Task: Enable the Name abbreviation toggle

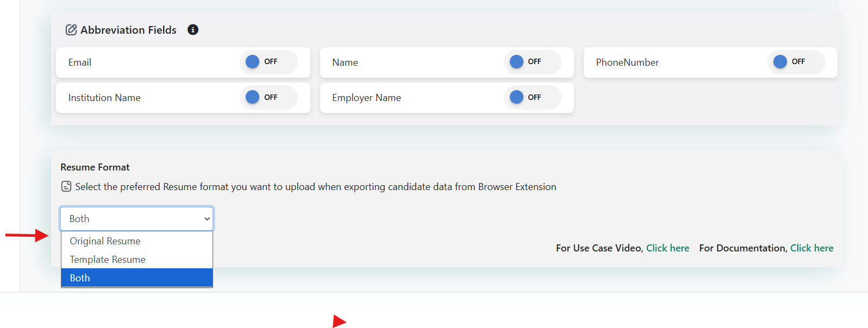Action: point(532,62)
